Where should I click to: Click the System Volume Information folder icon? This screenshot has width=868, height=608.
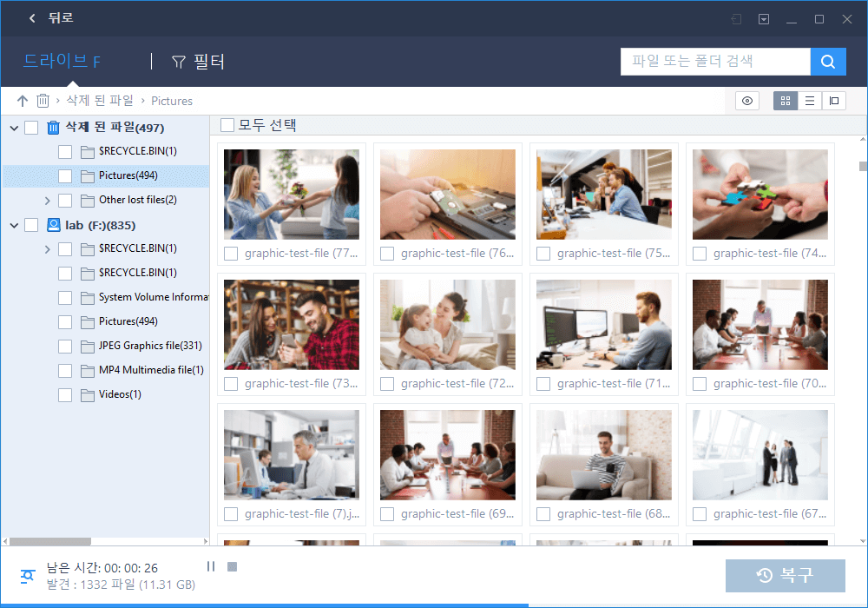pos(87,298)
